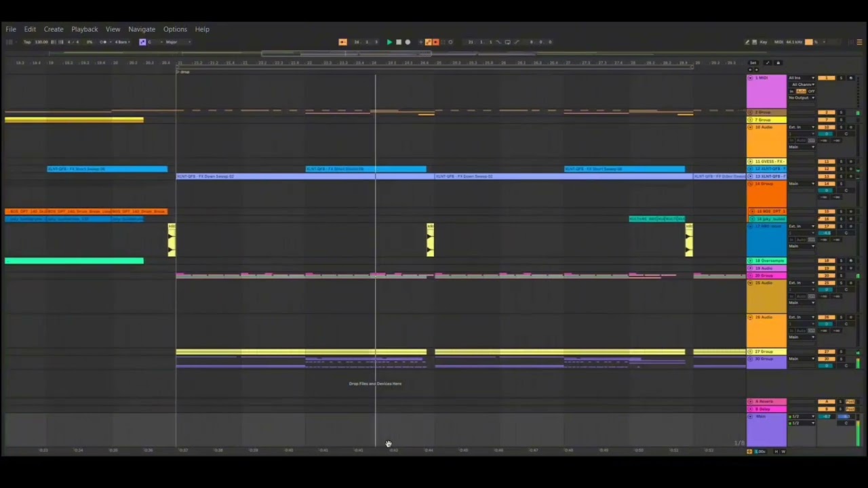This screenshot has width=868, height=488.
Task: Set MIDI track monitor to Auto
Action: pos(801,91)
